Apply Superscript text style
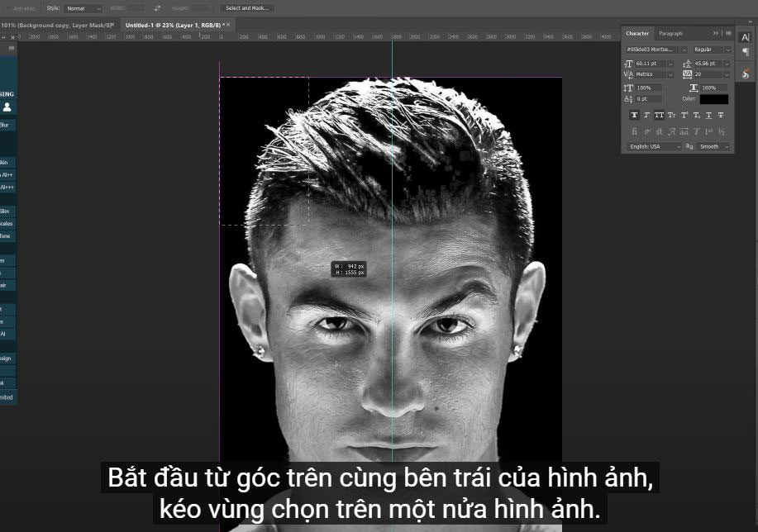The height and width of the screenshot is (532, 758). tap(684, 115)
